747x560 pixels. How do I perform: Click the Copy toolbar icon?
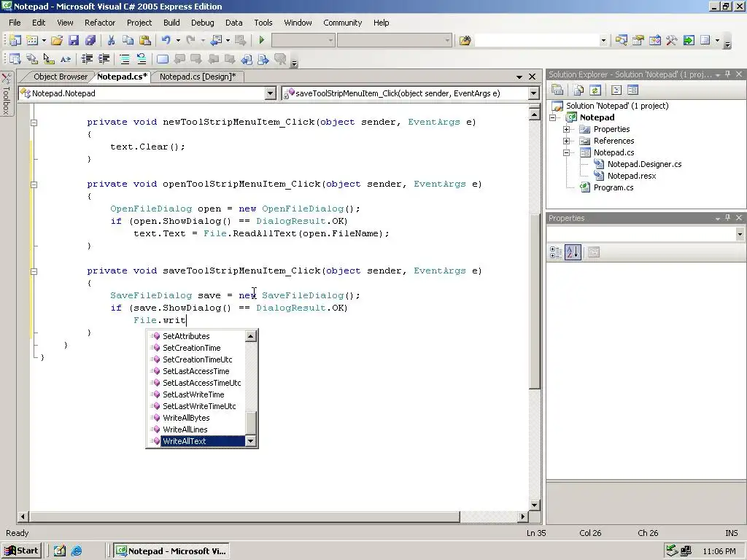128,41
